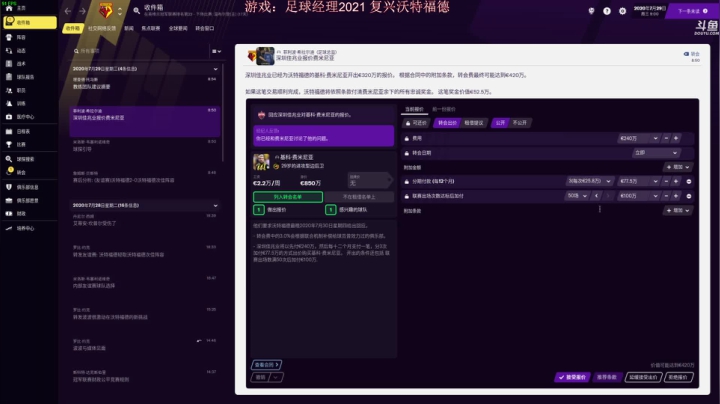
Task: Open the settings gear icon at top right
Action: tap(622, 11)
